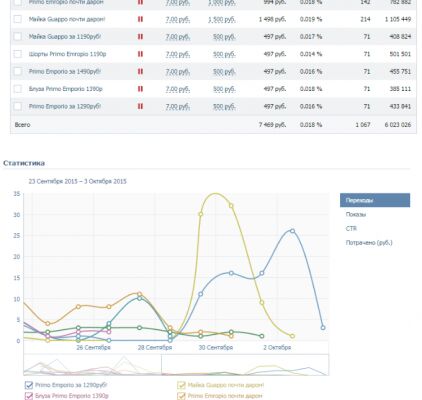Click the CTR value 0.019 %
This screenshot has height=400, width=422.
click(311, 19)
